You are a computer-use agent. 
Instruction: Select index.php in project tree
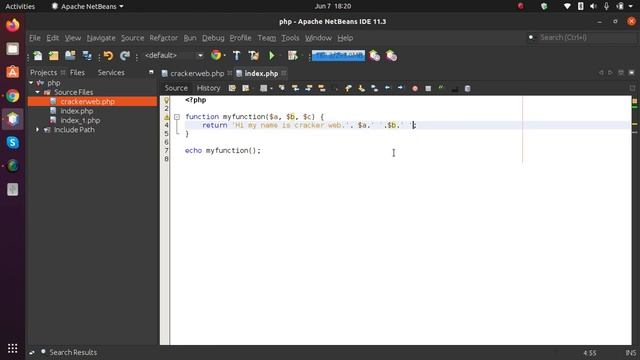[x=77, y=111]
